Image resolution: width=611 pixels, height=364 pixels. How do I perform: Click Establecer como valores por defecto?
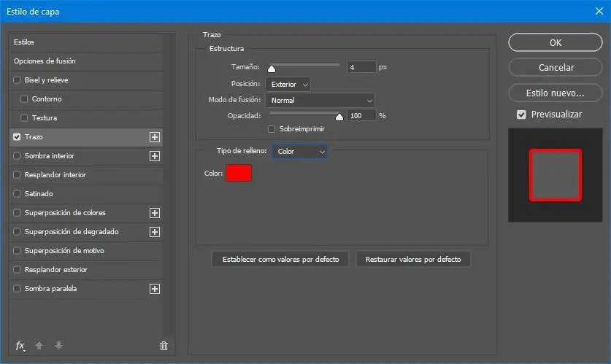[x=280, y=259]
